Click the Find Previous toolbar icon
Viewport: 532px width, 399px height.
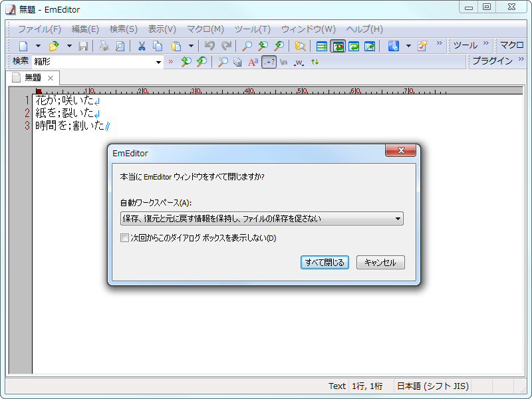[x=263, y=46]
